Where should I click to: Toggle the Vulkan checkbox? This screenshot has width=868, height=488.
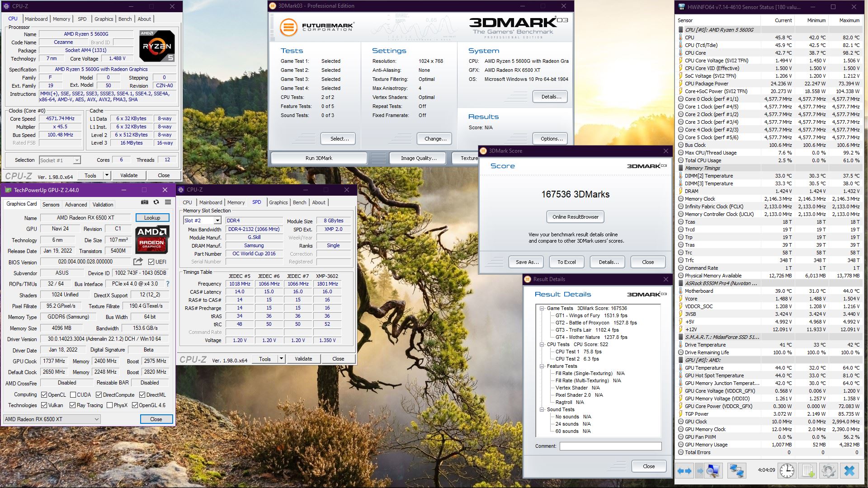[x=44, y=405]
